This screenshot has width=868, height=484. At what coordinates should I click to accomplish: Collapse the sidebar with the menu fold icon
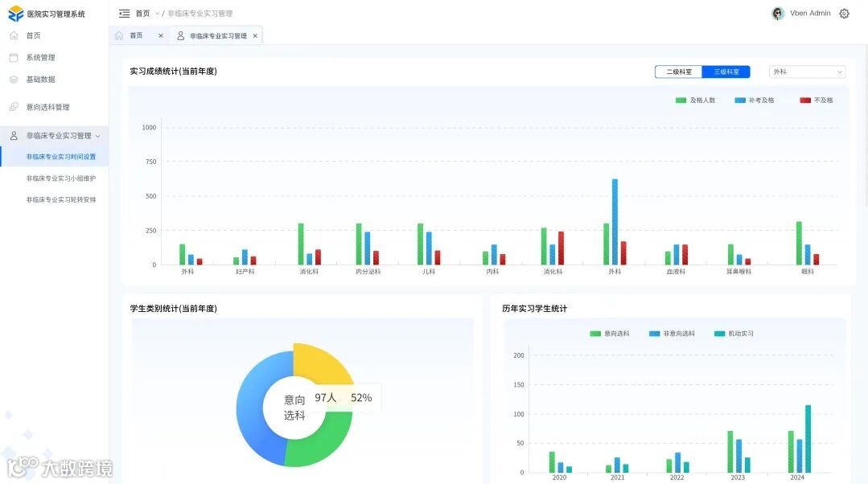125,14
